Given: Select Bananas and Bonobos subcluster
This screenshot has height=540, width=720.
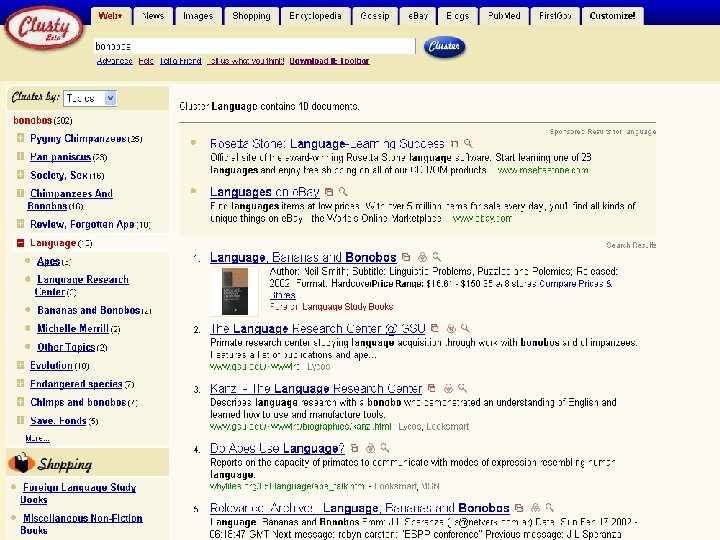Looking at the screenshot, I should point(89,310).
